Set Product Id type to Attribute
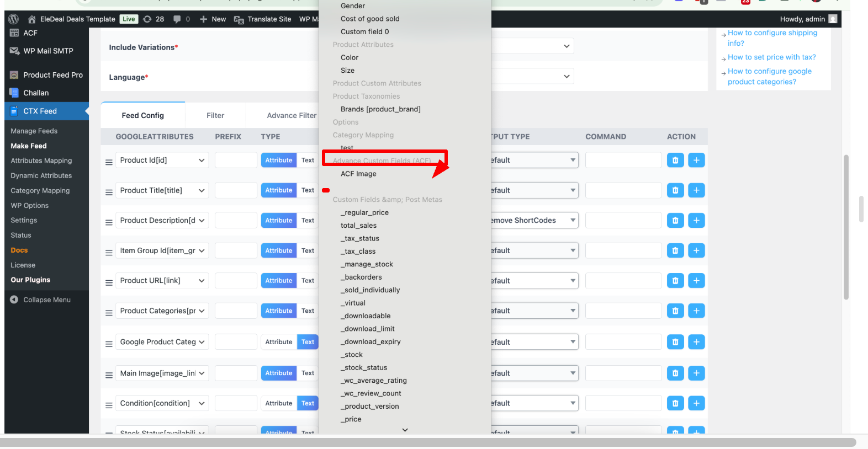 pyautogui.click(x=279, y=160)
